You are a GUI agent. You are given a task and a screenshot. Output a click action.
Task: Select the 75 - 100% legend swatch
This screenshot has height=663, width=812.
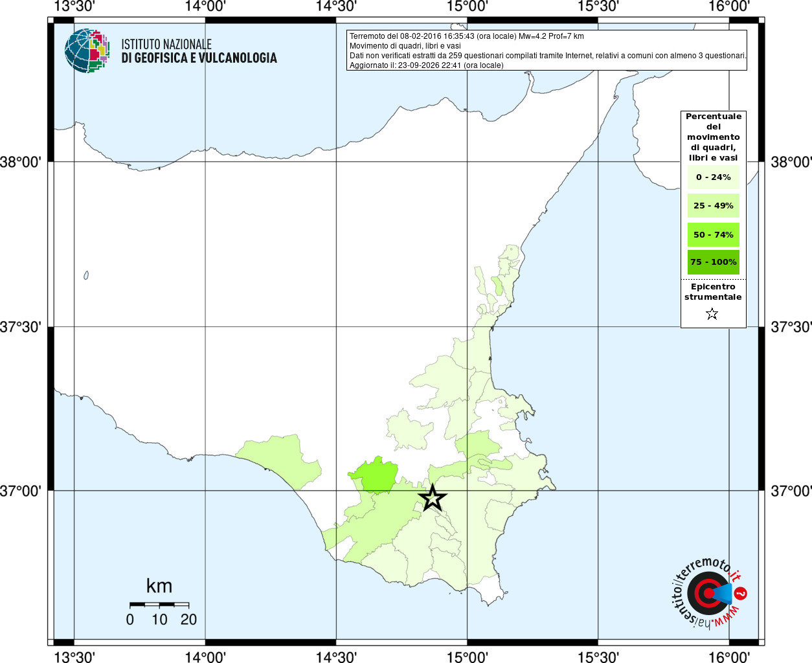click(713, 262)
